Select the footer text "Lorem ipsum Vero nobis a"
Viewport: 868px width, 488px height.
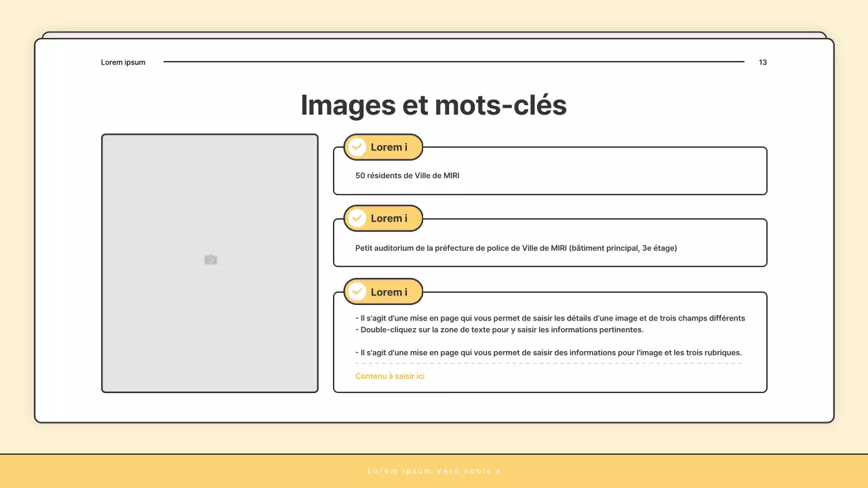(x=434, y=471)
